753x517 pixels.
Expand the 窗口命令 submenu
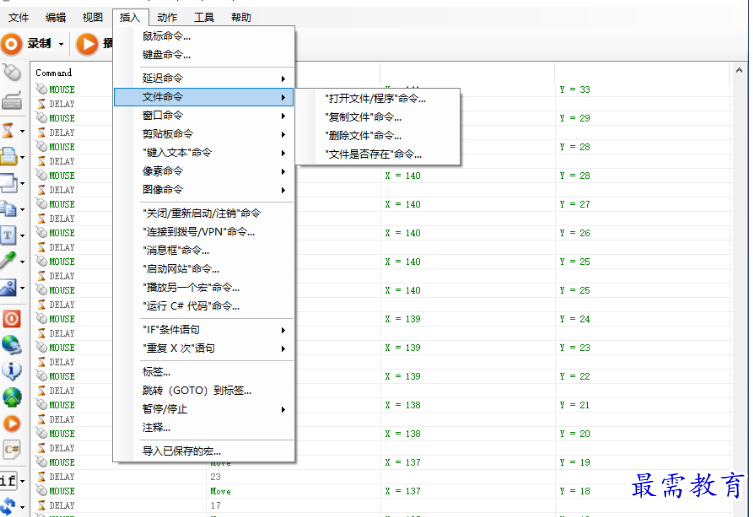click(204, 115)
